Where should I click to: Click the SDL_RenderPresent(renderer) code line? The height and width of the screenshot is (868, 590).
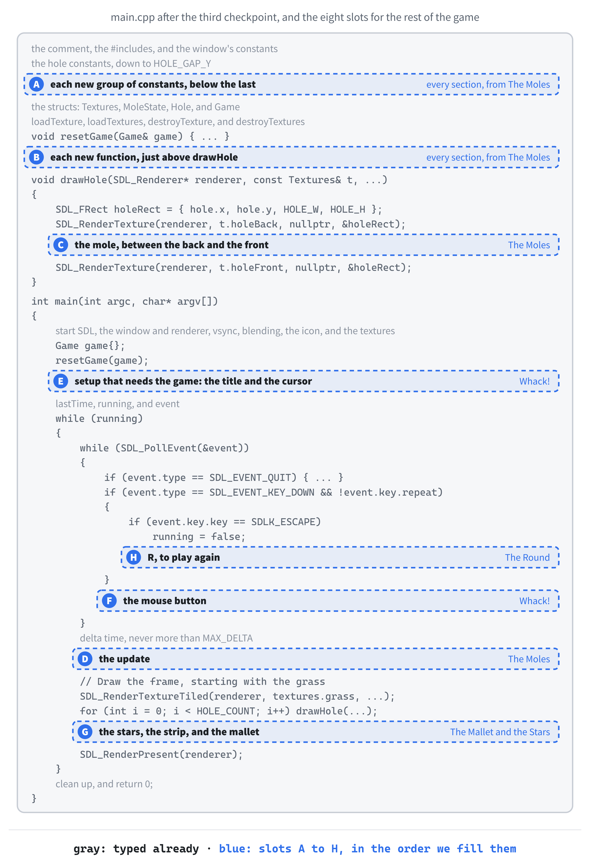pyautogui.click(x=161, y=754)
